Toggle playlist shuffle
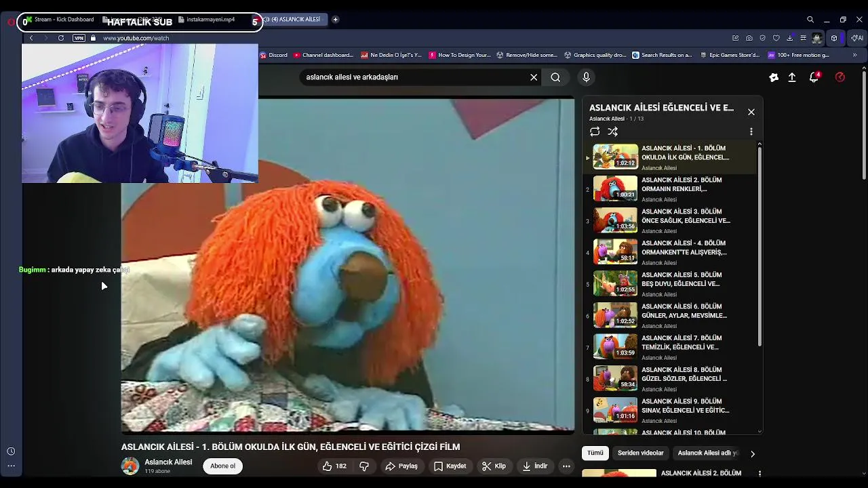 pos(613,131)
